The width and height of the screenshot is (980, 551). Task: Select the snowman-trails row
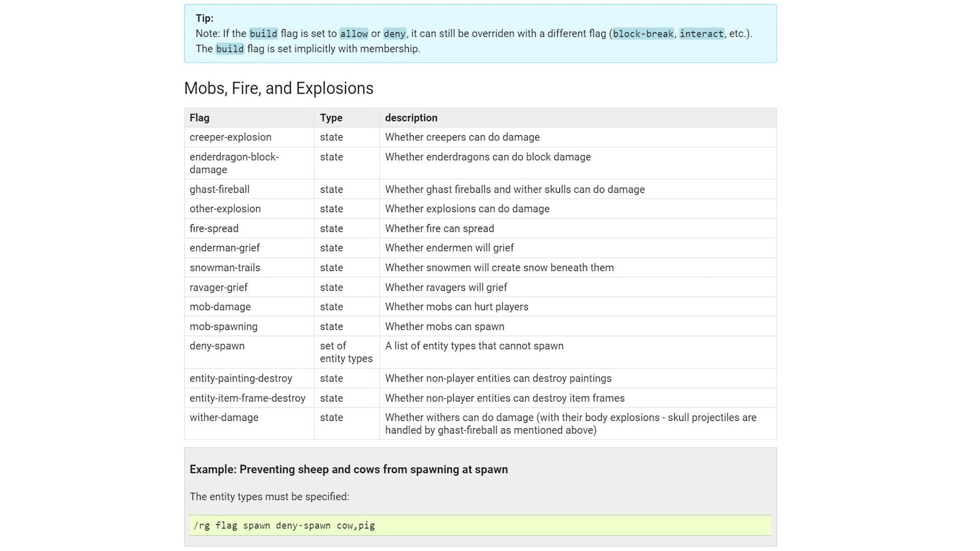point(225,268)
